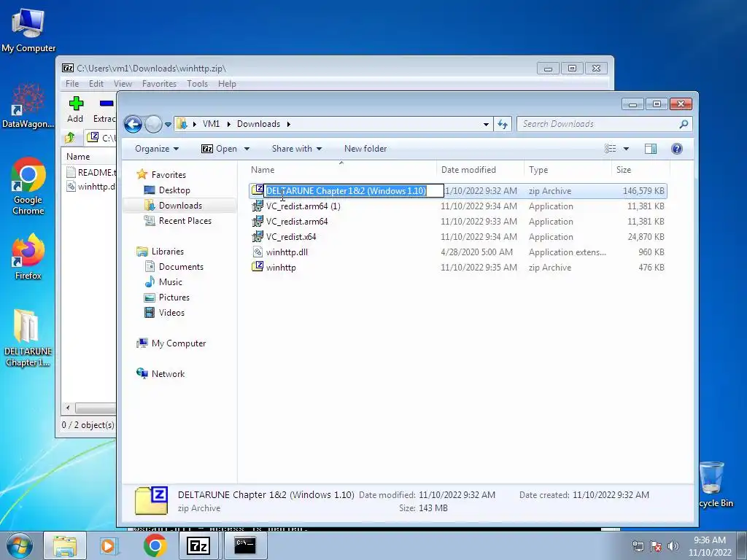Viewport: 747px width, 560px height.
Task: Open Documents library in the sidebar
Action: [x=181, y=267]
